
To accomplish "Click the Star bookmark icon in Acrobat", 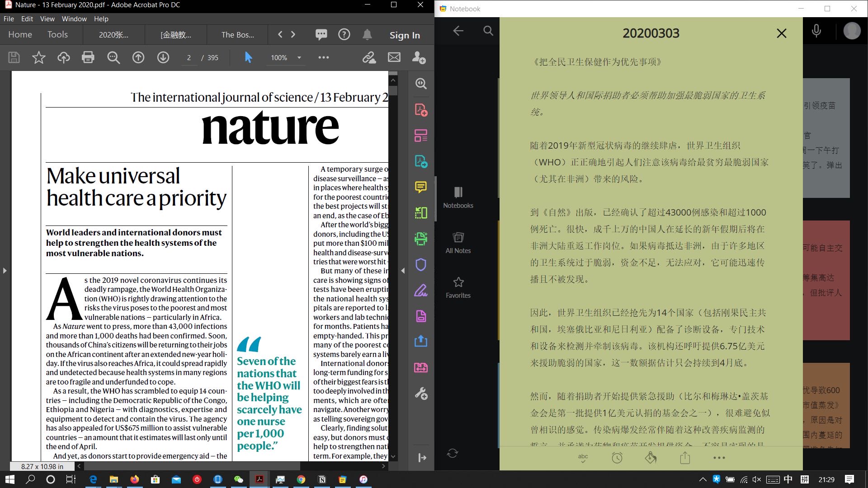I will [39, 57].
